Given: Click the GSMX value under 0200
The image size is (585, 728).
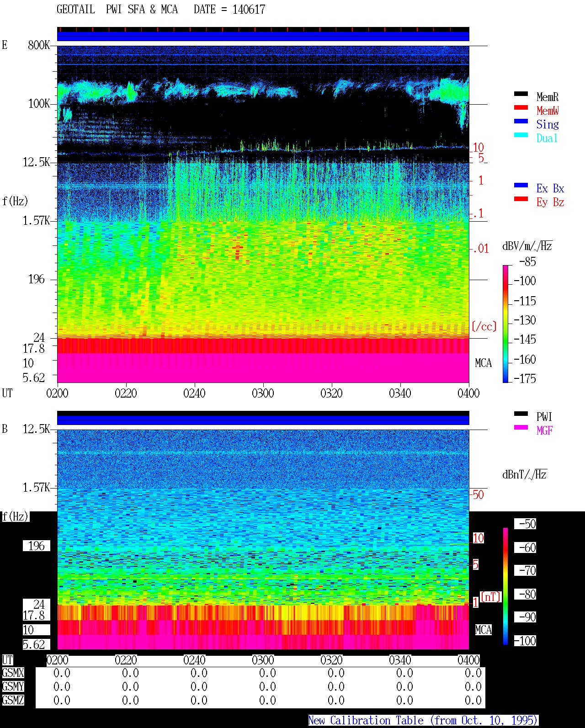Looking at the screenshot, I should click(x=62, y=673).
